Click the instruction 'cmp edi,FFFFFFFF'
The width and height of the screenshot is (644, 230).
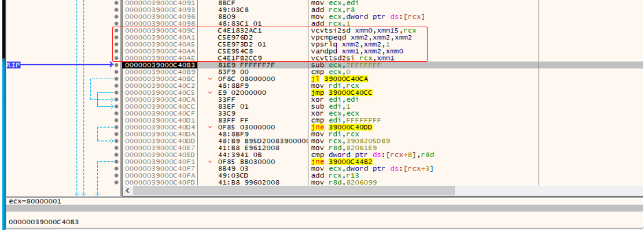346,120
